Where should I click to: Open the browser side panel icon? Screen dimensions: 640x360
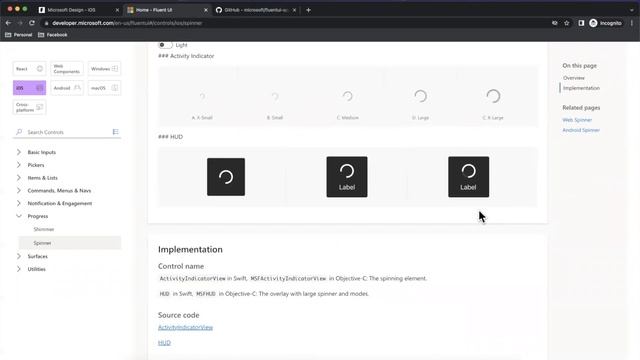[581, 23]
